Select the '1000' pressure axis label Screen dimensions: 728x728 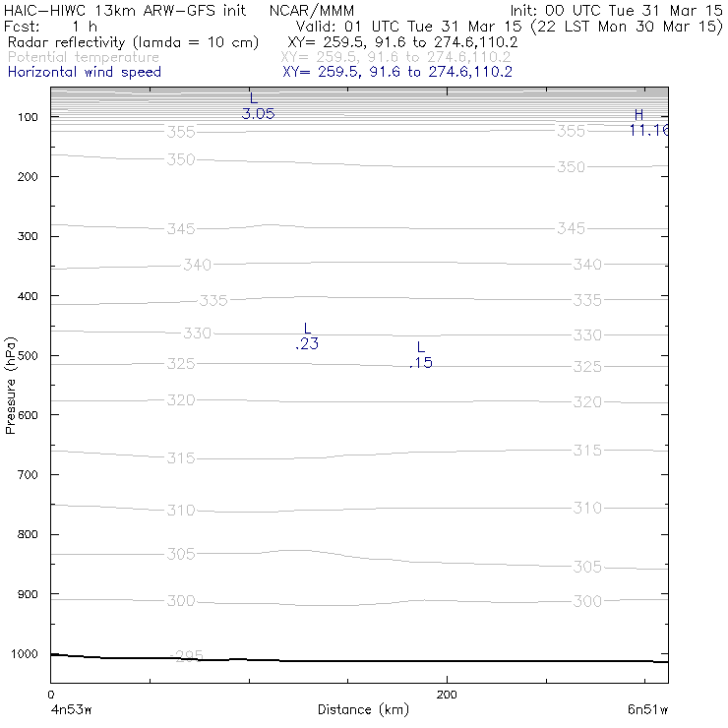click(25, 654)
